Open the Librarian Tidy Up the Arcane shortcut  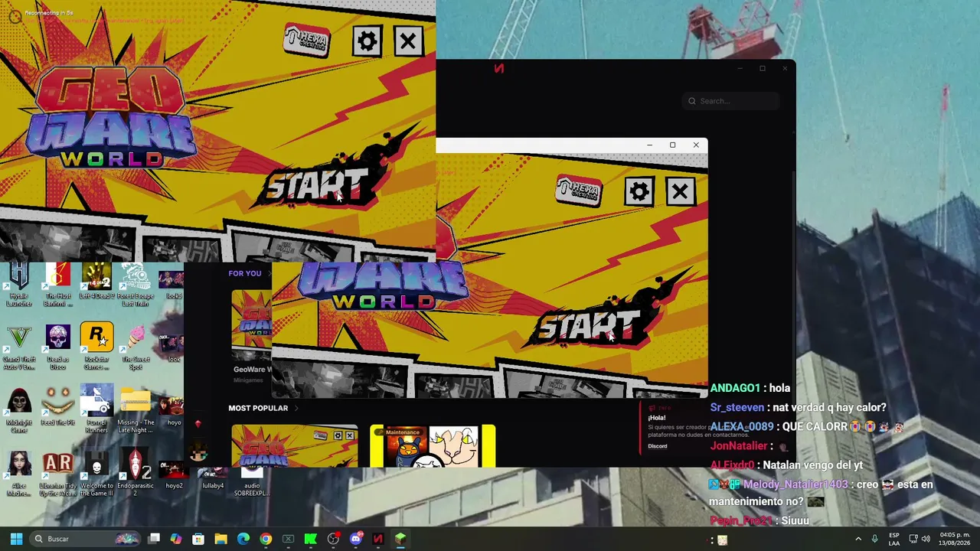click(x=57, y=473)
